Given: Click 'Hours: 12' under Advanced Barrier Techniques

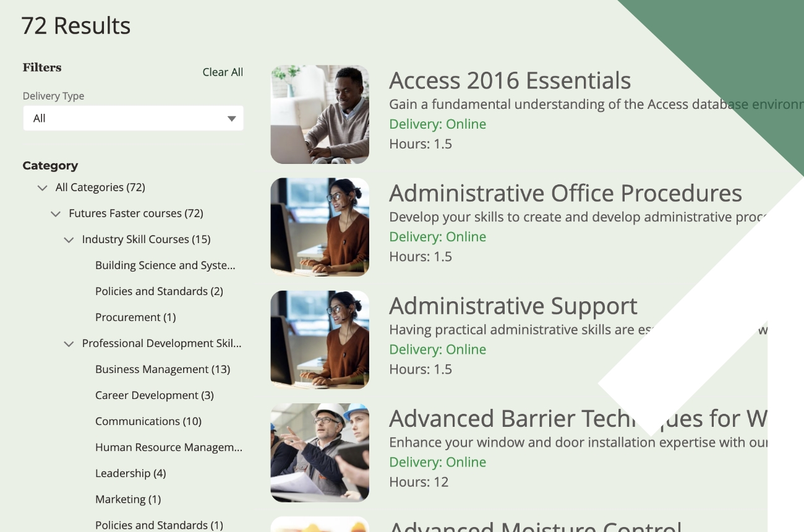Looking at the screenshot, I should point(419,482).
